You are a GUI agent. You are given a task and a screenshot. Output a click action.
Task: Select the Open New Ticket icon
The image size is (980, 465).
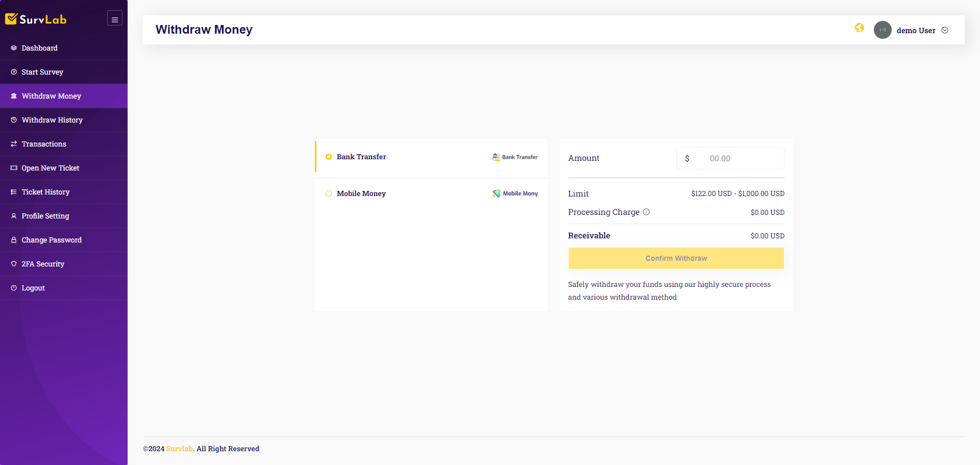click(x=14, y=168)
